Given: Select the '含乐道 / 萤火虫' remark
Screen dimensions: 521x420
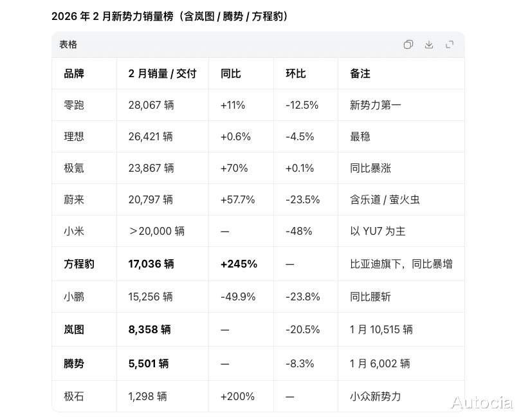Looking at the screenshot, I should pos(385,199).
